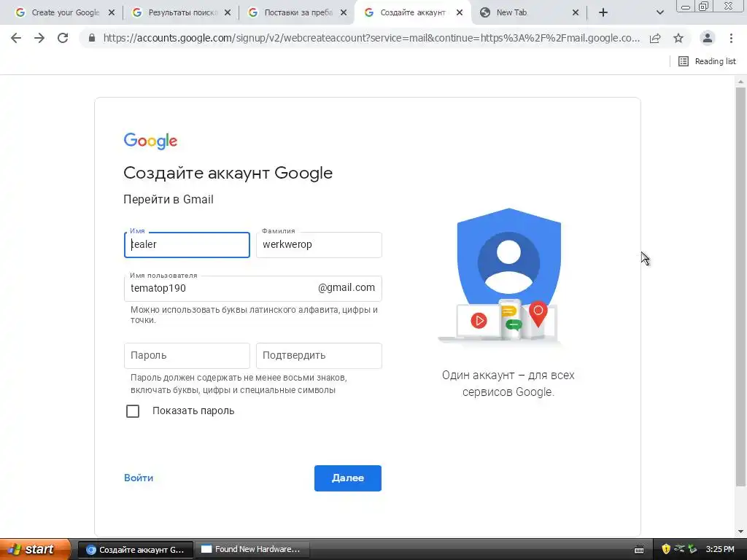
Task: Click the scrollbar up arrow
Action: (740, 82)
